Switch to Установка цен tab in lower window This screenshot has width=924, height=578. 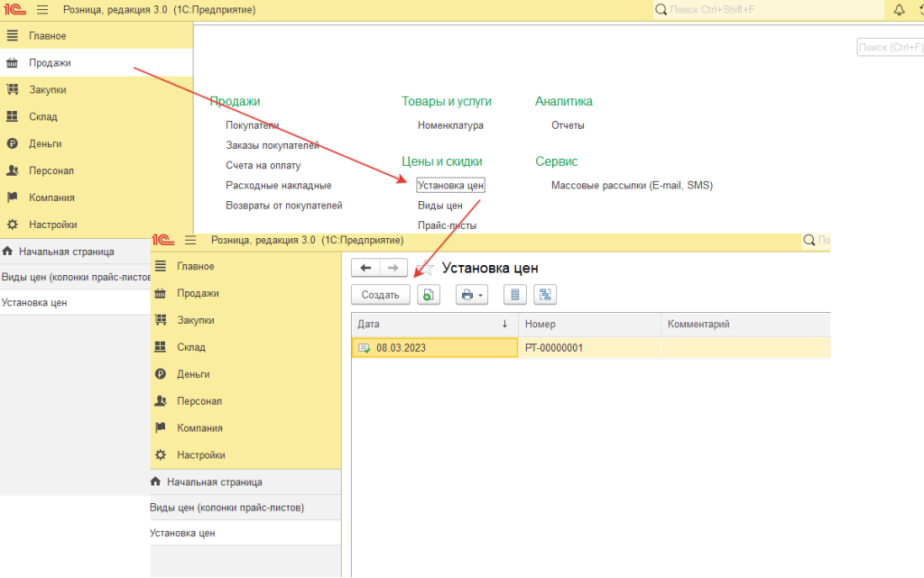(245, 533)
